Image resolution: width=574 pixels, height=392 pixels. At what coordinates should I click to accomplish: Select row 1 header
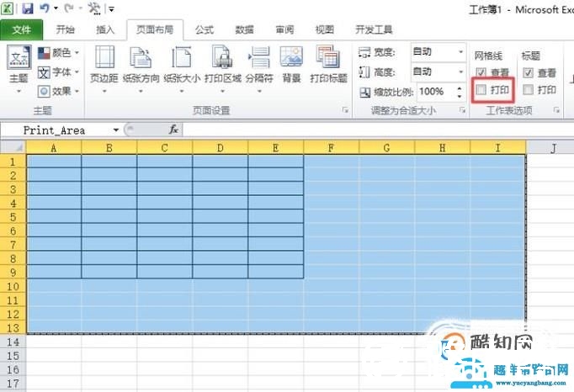13,162
